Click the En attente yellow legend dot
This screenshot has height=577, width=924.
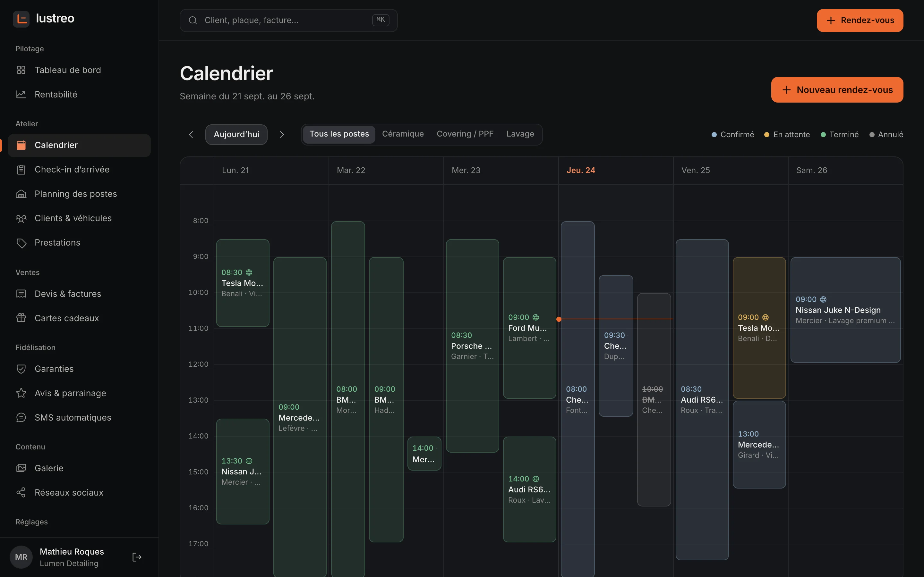point(767,135)
